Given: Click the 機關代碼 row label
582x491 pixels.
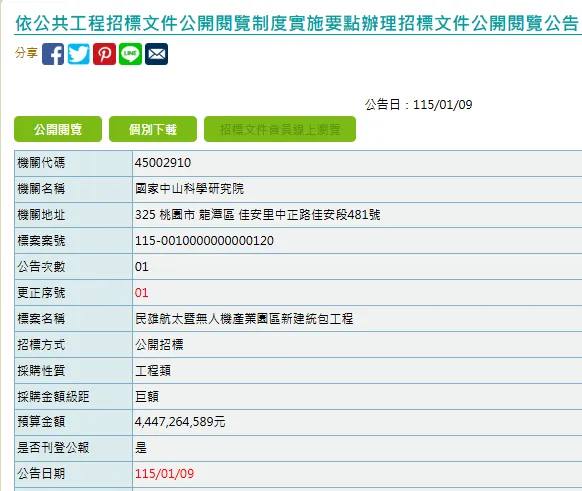Looking at the screenshot, I should (x=41, y=163).
